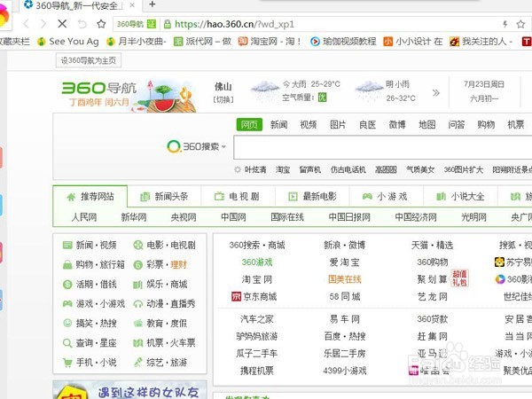Switch city via the 切换 link under 佛山
The image size is (532, 399).
(223, 99)
